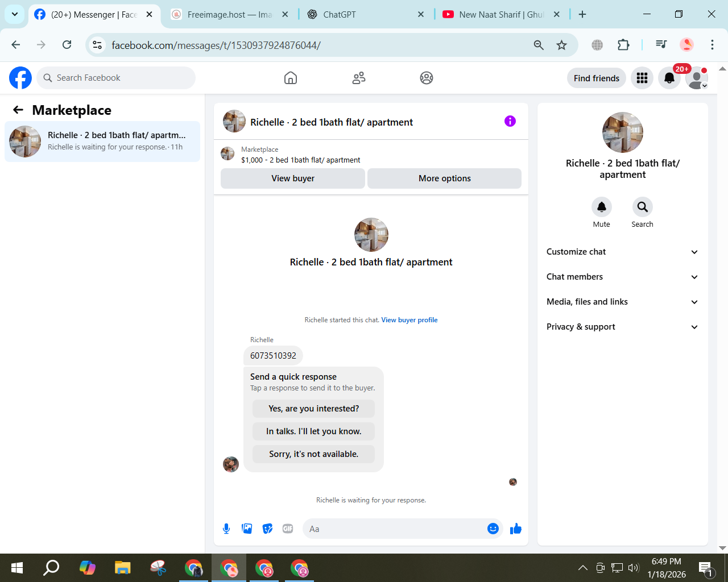
Task: Click the 6073510392 message bubble
Action: 273,356
